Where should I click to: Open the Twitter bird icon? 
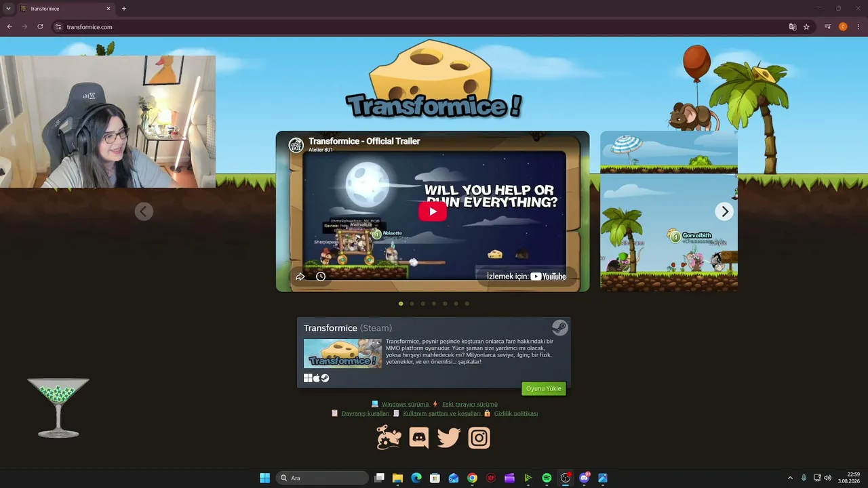click(x=449, y=438)
